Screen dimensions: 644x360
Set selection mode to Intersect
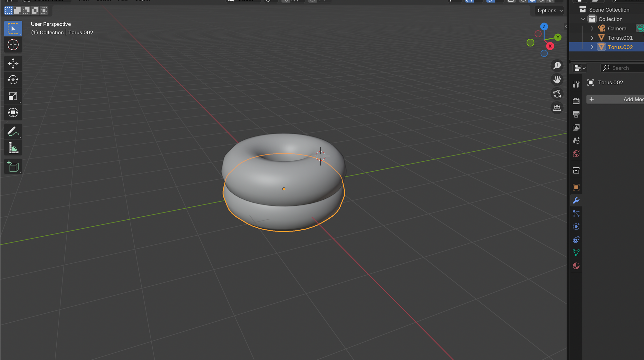[x=44, y=11]
